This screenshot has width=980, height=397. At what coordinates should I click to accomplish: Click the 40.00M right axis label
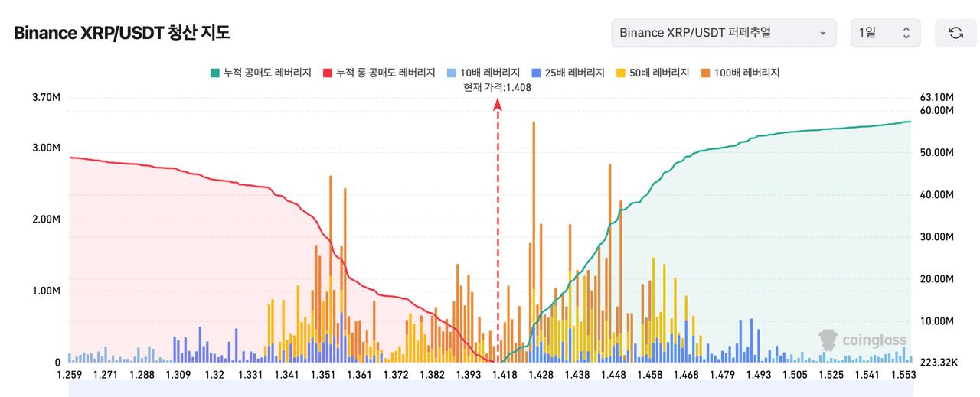(936, 195)
